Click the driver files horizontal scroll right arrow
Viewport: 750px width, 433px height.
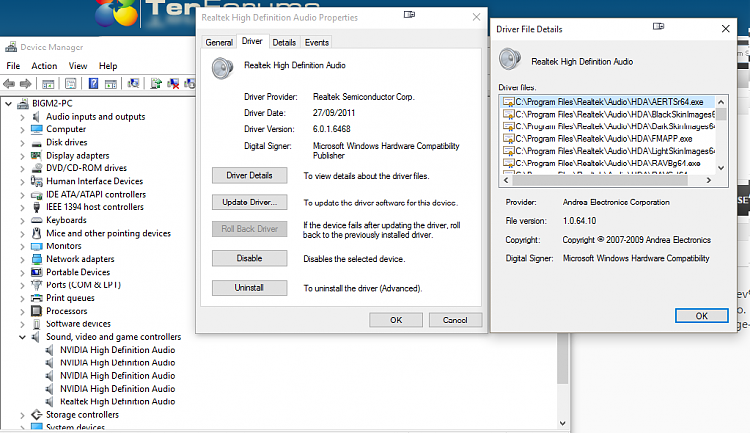(x=709, y=180)
